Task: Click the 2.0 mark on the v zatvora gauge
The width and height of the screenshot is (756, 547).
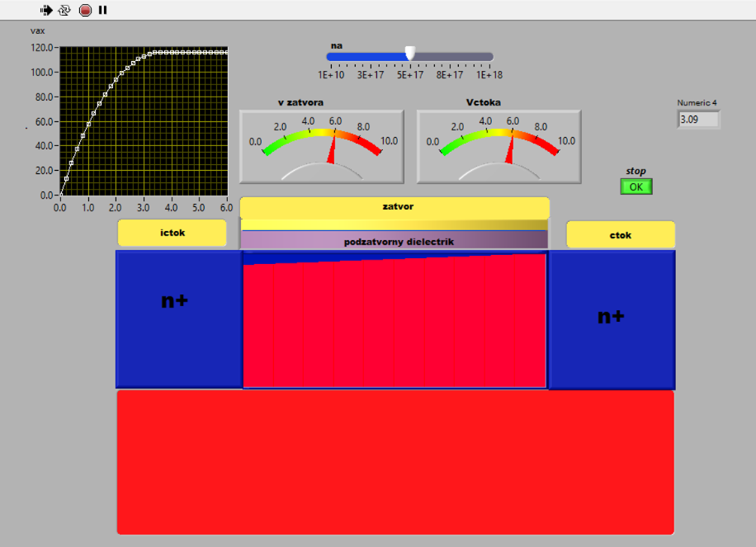Action: [x=280, y=127]
